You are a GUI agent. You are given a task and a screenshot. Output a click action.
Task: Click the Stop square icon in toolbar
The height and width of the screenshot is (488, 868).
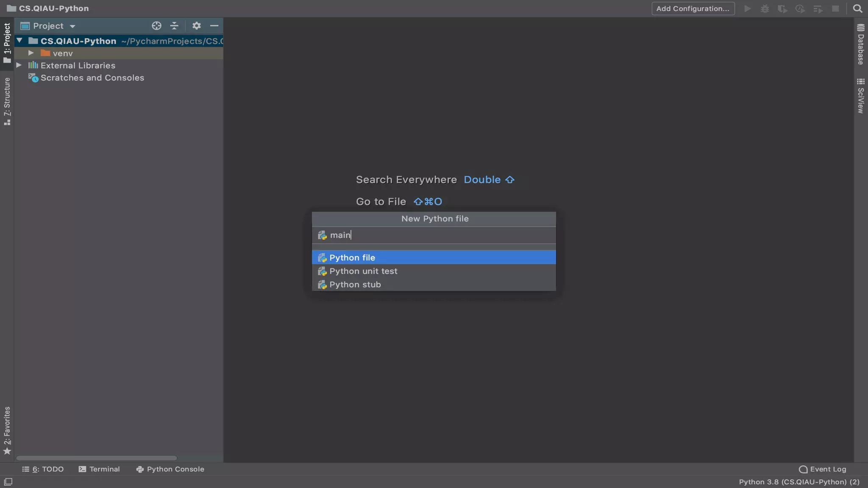click(835, 8)
